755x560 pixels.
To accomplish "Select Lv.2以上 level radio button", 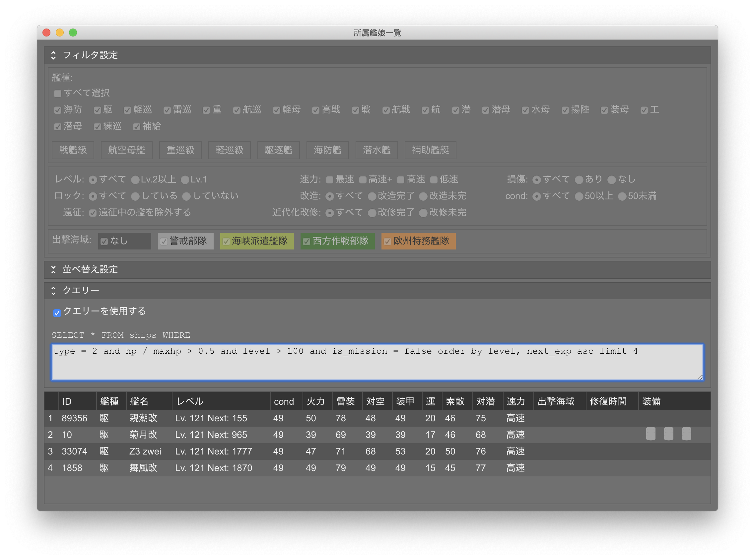I will [135, 180].
